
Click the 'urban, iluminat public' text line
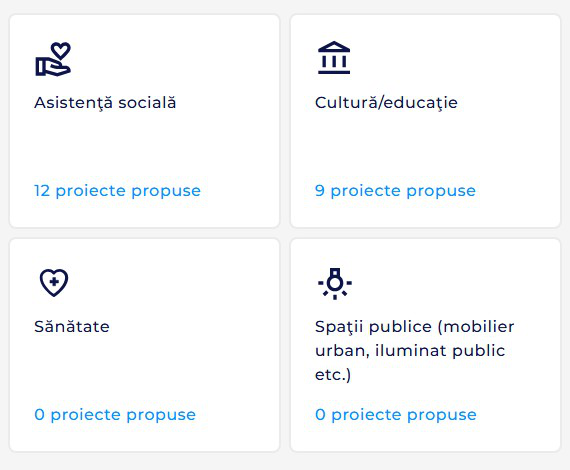(x=410, y=351)
